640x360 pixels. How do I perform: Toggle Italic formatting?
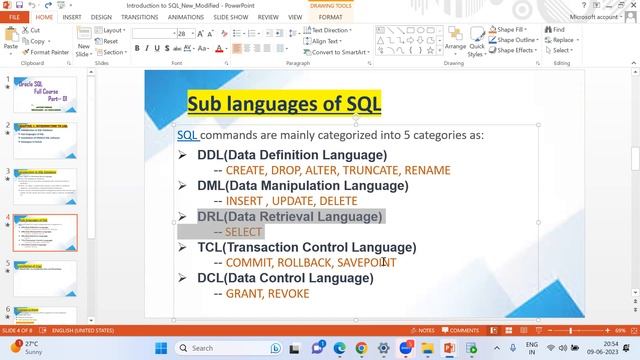click(147, 49)
